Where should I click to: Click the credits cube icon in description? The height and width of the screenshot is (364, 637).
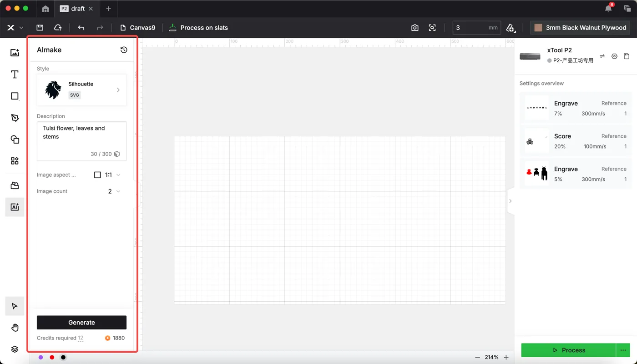tap(117, 154)
